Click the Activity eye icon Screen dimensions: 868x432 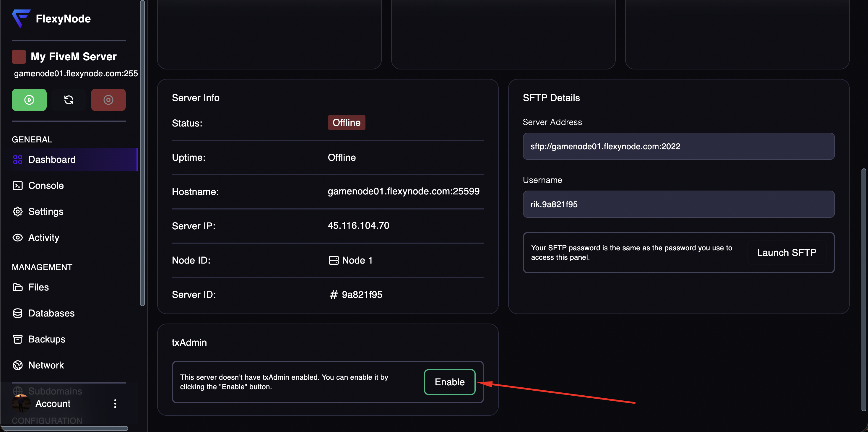point(17,238)
